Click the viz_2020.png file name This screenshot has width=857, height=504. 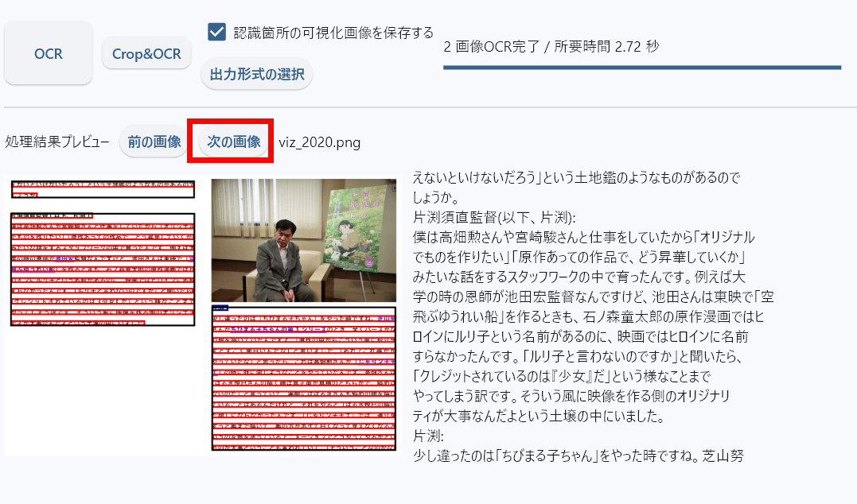tap(320, 142)
